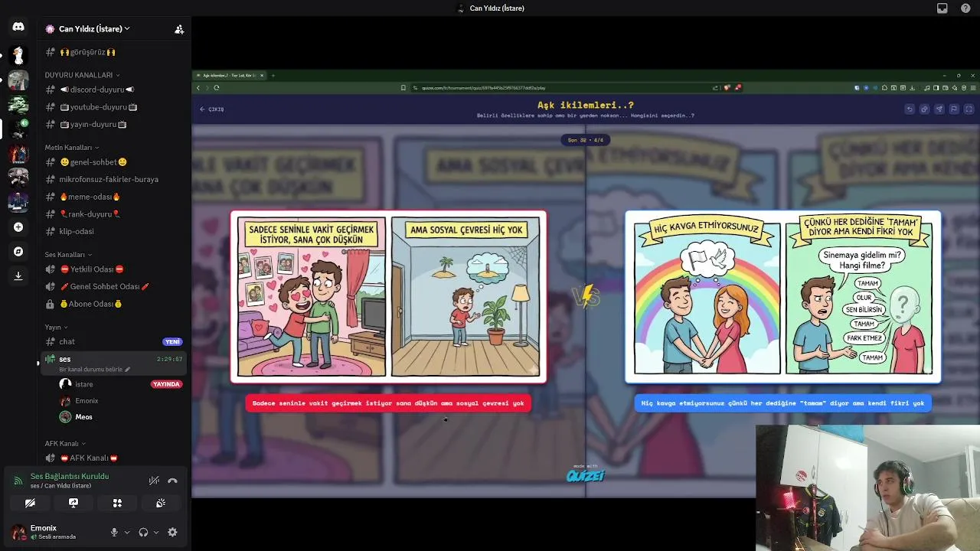Screen dimensions: 980x551
Task: Open headphone output options chevron
Action: point(156,533)
